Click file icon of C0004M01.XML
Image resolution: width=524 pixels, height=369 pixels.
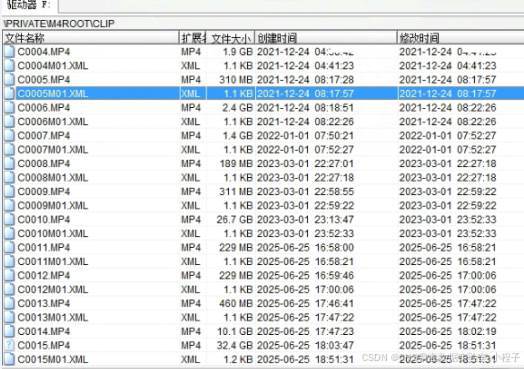click(x=9, y=66)
